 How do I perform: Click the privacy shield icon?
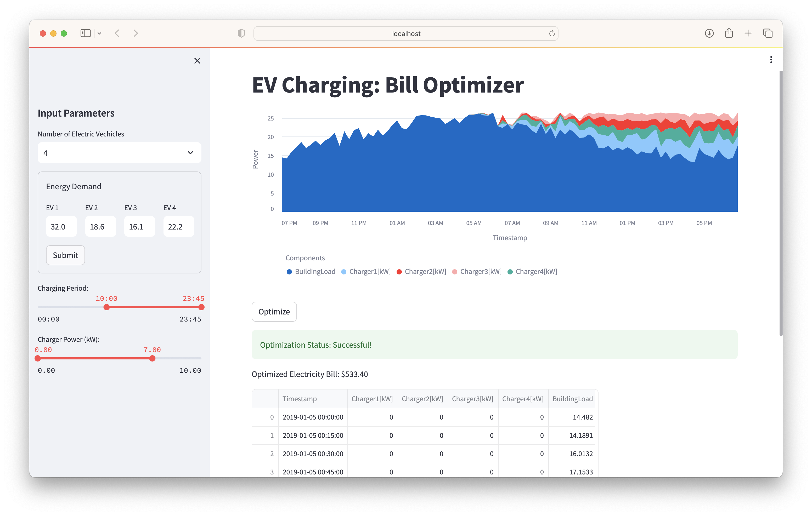point(241,33)
